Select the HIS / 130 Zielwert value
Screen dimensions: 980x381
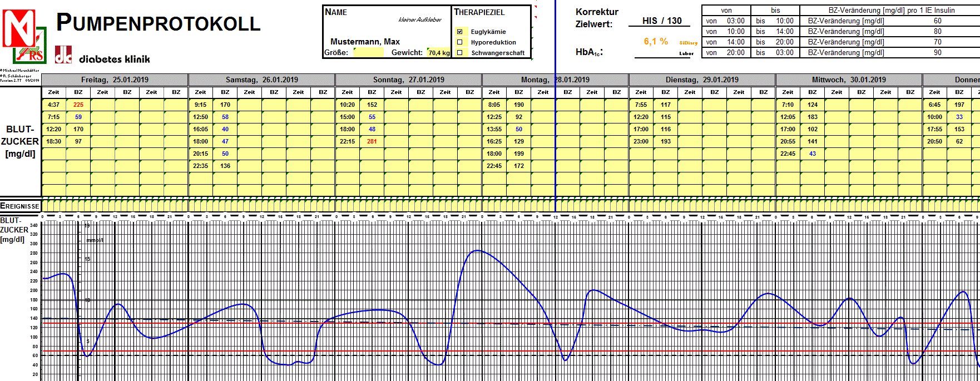point(661,21)
